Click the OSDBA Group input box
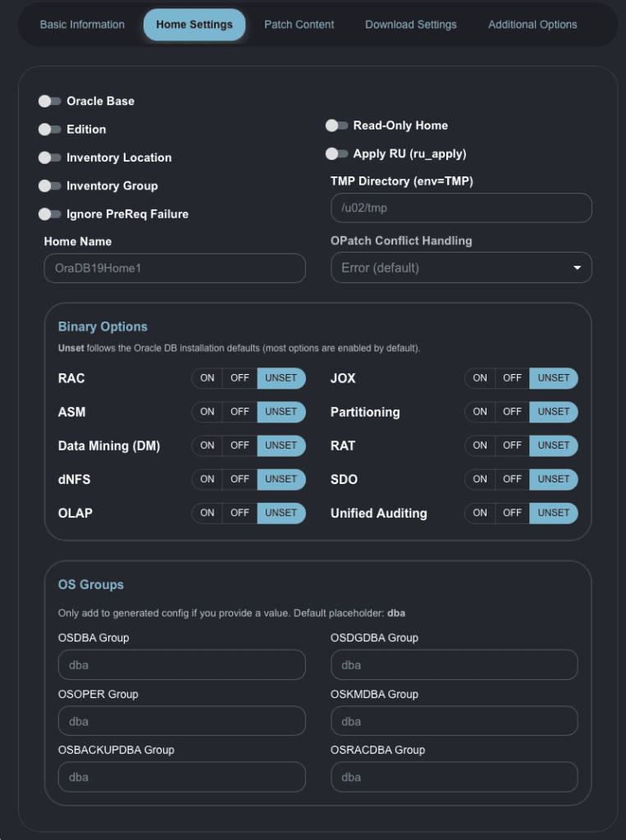This screenshot has width=626, height=840. [x=181, y=665]
